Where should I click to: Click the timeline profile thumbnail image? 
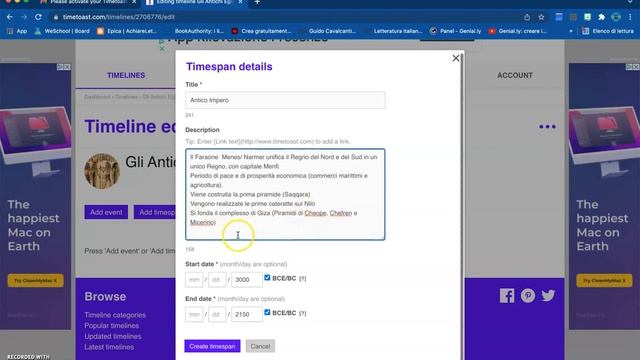coord(102,171)
